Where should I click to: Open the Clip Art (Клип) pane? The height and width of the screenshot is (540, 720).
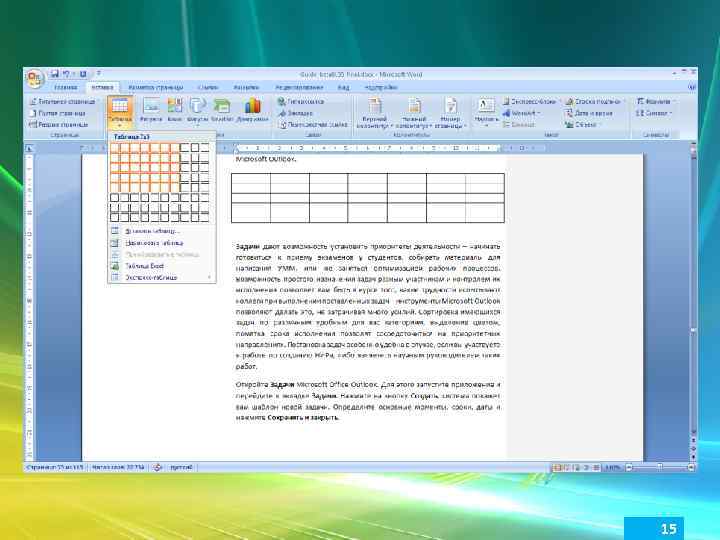(x=174, y=110)
